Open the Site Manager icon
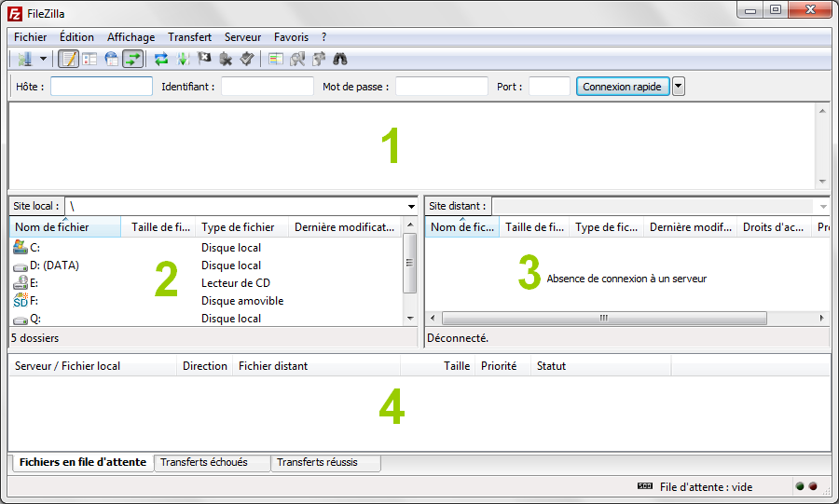 pos(24,59)
